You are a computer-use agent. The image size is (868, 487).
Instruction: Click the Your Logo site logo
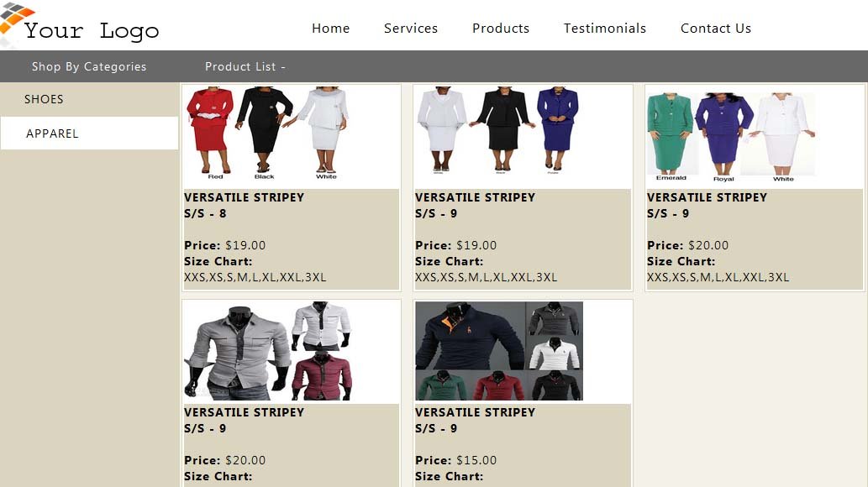[80, 25]
